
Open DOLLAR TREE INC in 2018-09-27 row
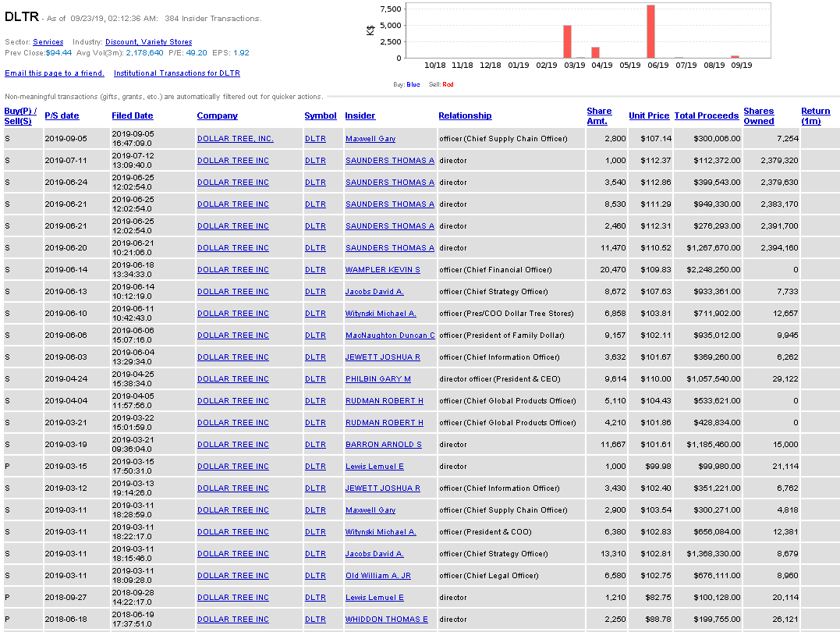pos(233,598)
